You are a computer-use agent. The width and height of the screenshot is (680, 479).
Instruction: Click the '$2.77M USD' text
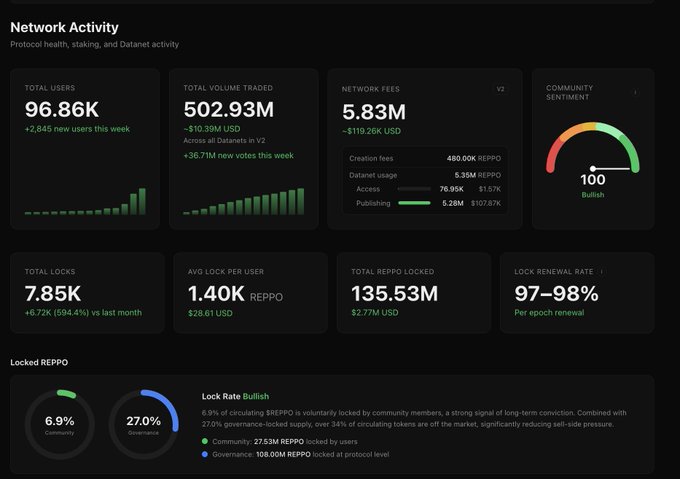(x=375, y=313)
